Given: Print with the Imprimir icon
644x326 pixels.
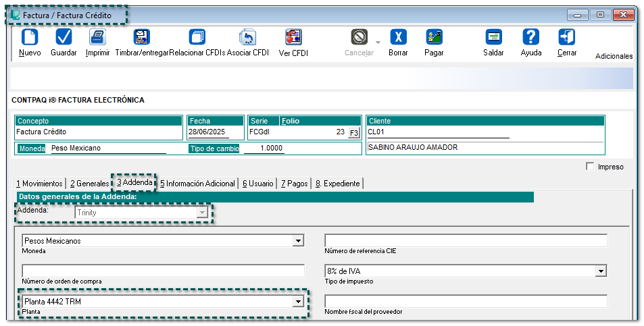Looking at the screenshot, I should tap(98, 37).
